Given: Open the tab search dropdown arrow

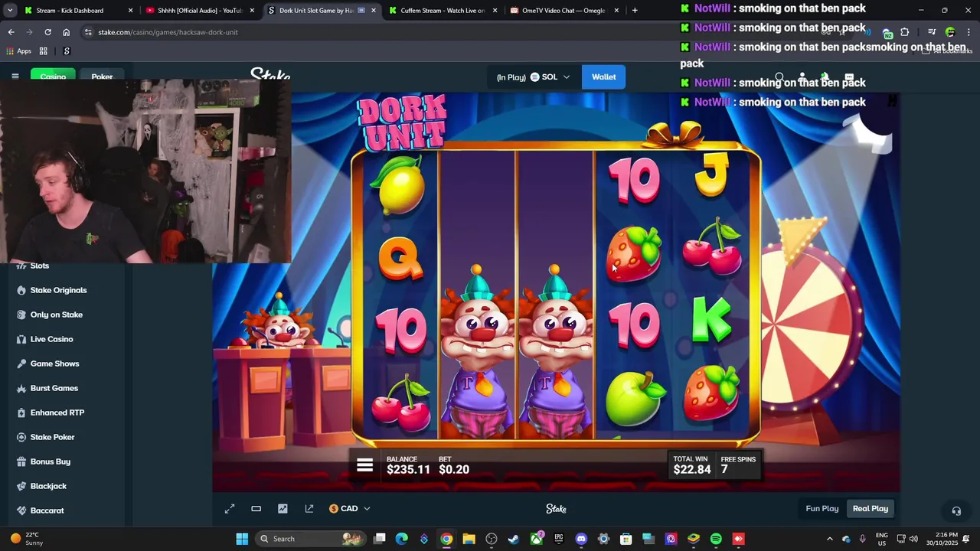Looking at the screenshot, I should click(10, 11).
